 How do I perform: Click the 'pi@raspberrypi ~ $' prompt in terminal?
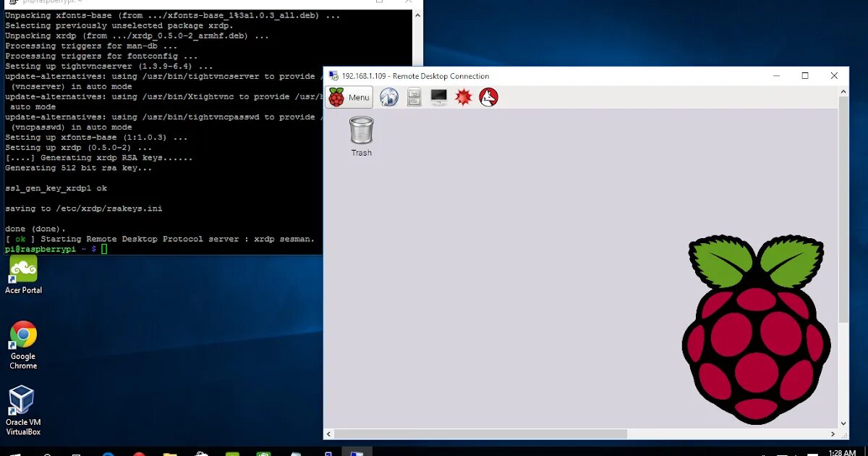coord(51,249)
